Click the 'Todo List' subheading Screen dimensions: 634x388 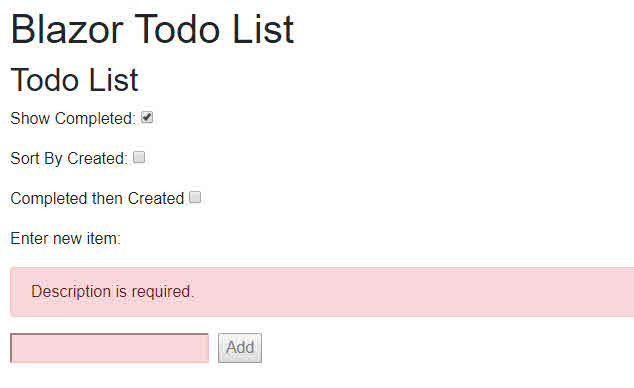pyautogui.click(x=74, y=80)
